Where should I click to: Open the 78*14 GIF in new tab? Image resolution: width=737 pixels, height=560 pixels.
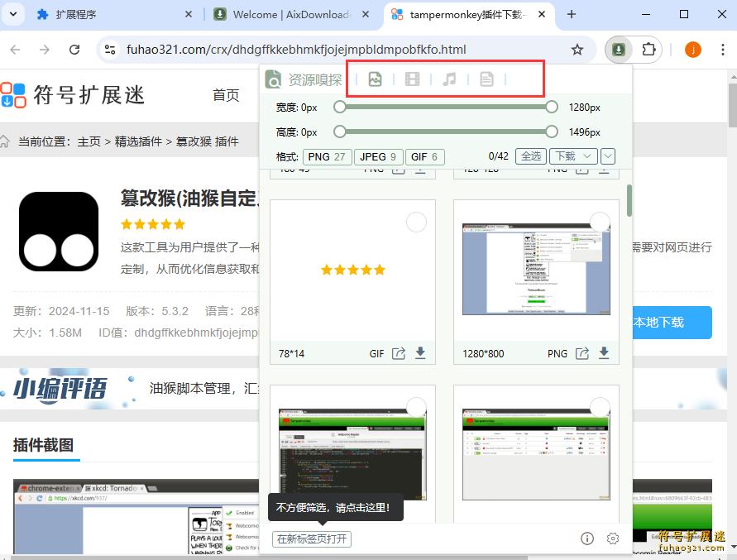(x=399, y=353)
